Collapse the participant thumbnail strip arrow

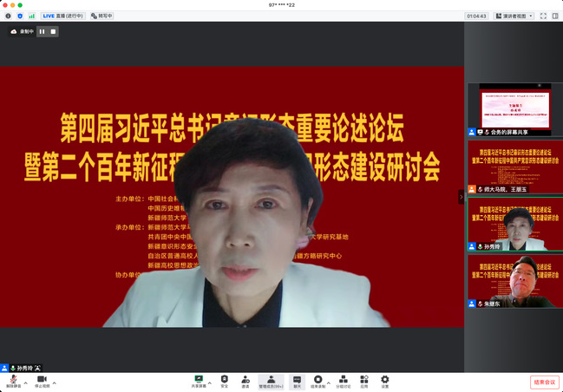[462, 197]
